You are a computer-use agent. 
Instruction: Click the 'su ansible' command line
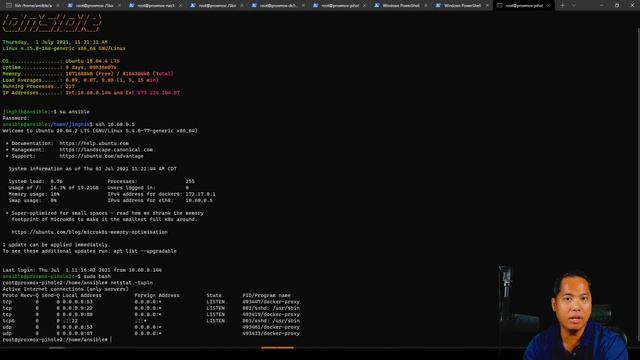pyautogui.click(x=46, y=112)
